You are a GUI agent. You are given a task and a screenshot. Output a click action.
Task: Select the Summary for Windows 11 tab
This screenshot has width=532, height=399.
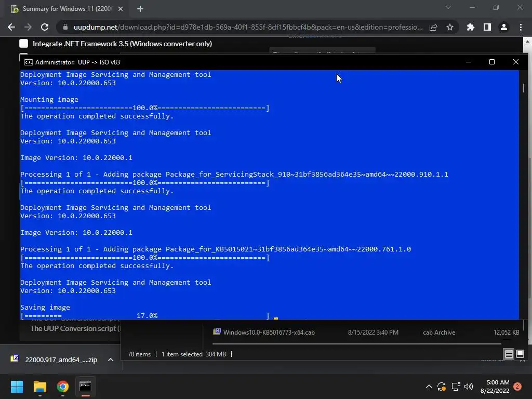pos(66,9)
